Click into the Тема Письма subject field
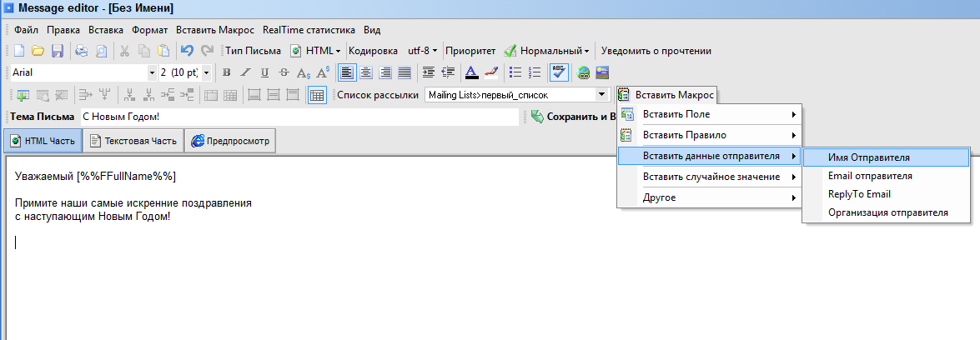This screenshot has width=980, height=340. [300, 117]
